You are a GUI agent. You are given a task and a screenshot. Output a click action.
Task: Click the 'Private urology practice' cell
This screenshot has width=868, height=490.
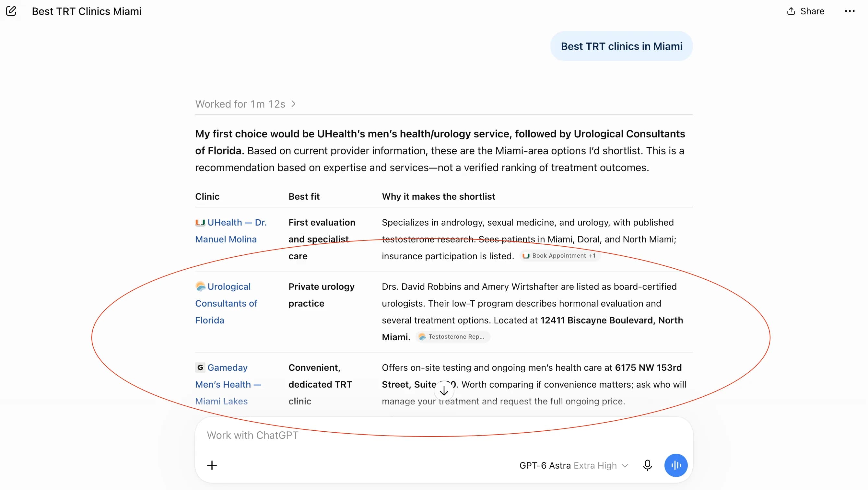tap(322, 295)
